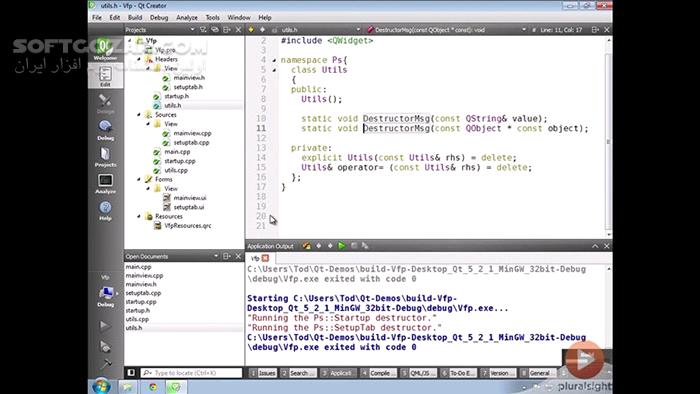Screen dimensions: 700x394
Task: Go back in editor navigation history
Action: (251, 29)
